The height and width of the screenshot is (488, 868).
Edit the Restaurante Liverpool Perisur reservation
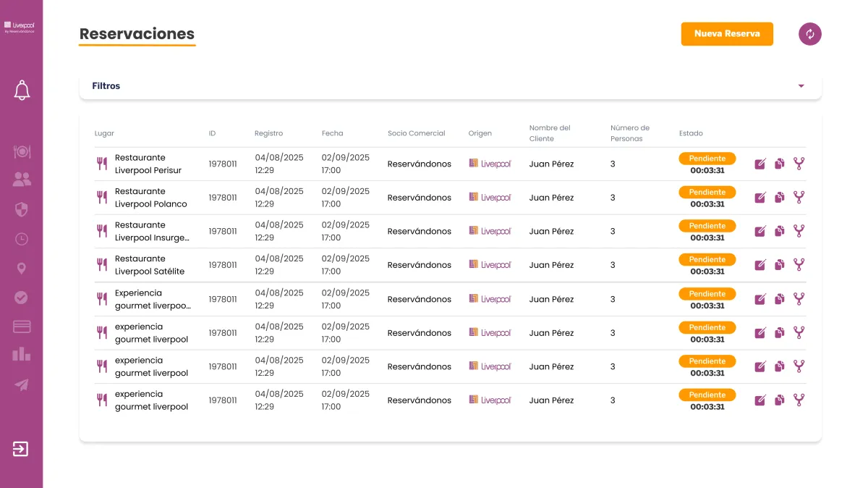(x=760, y=164)
